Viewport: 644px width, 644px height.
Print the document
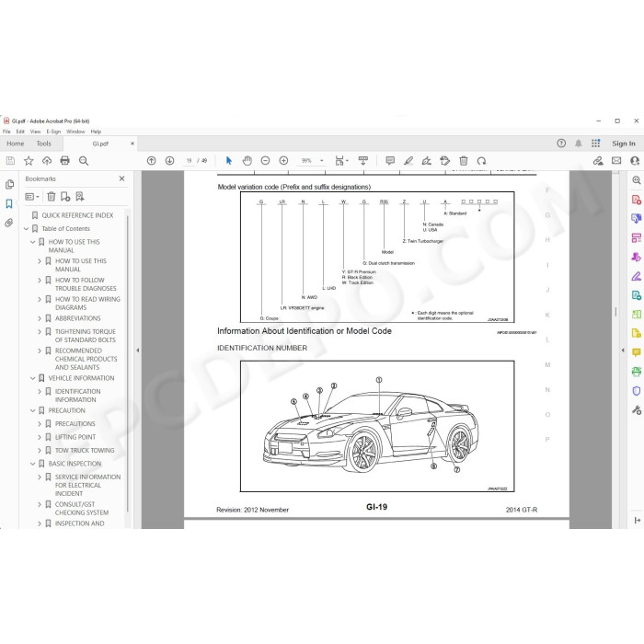click(65, 161)
